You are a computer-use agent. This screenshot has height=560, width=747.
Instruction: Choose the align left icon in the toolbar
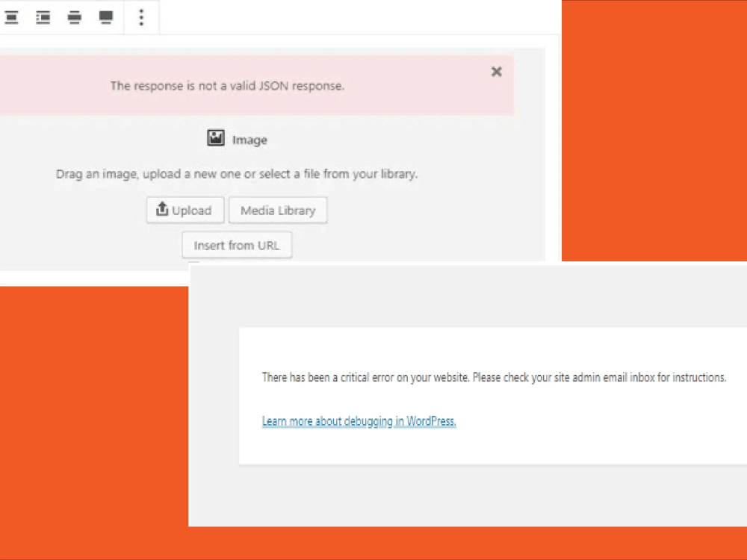tap(43, 16)
